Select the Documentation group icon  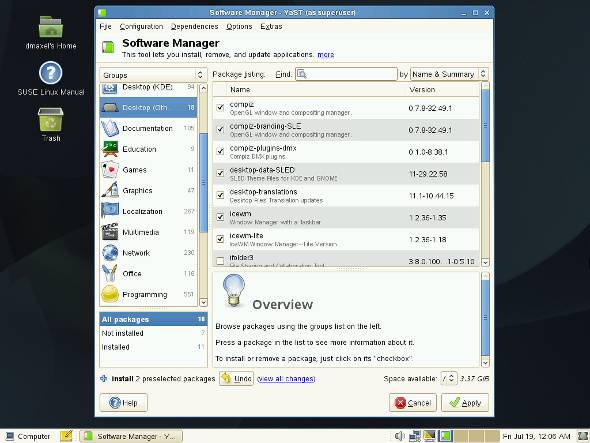(109, 128)
